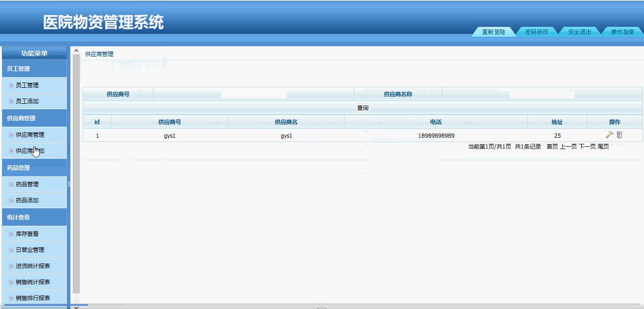Open 日营业管理 in sidebar

pyautogui.click(x=34, y=250)
